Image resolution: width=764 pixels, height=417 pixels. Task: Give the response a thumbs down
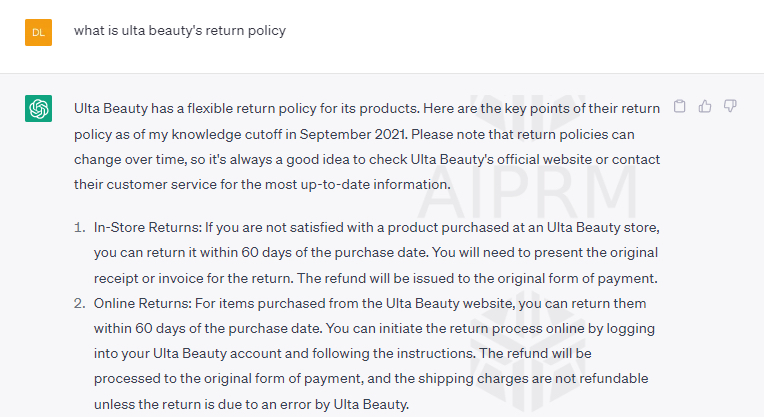(730, 106)
